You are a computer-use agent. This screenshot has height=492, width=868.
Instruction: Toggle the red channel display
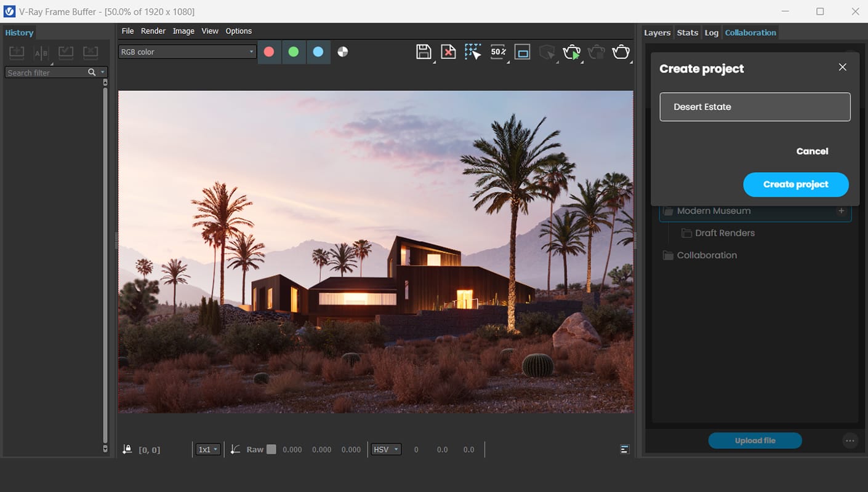pyautogui.click(x=269, y=52)
